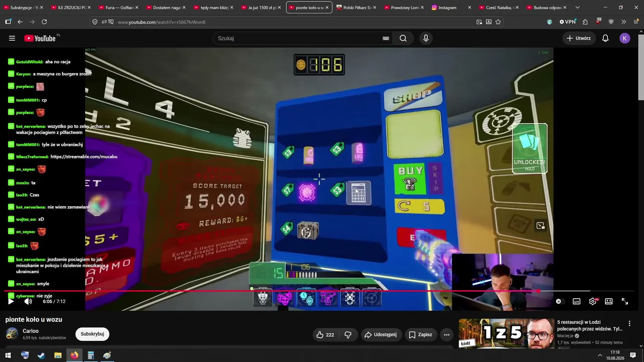Screen dimensions: 644x362
Task: Start voice search with the microphone
Action: (426, 38)
